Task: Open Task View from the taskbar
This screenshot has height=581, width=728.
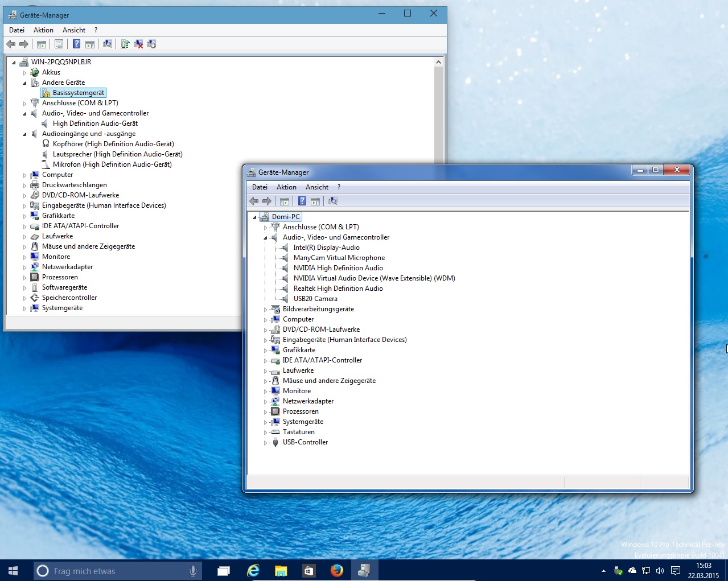Action: tap(224, 571)
